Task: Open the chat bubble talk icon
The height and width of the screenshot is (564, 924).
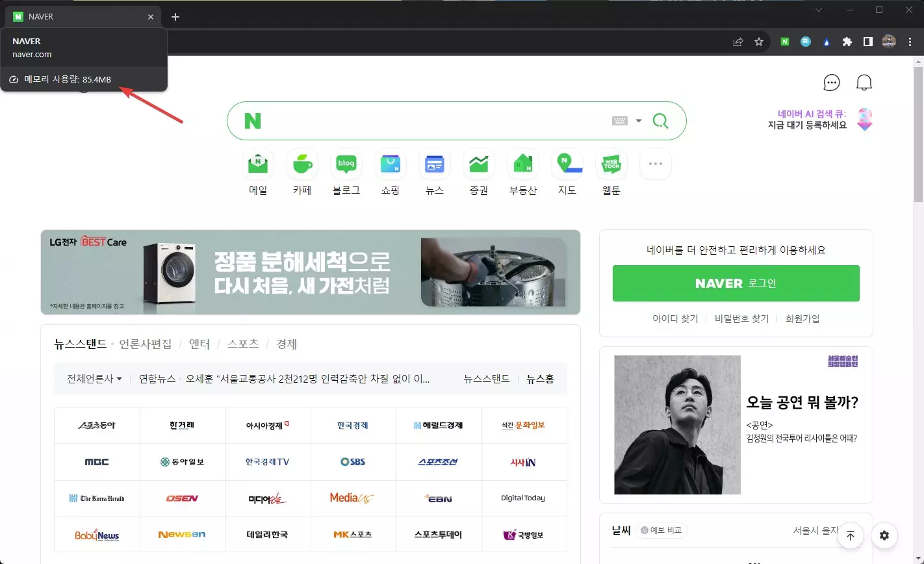Action: 832,83
